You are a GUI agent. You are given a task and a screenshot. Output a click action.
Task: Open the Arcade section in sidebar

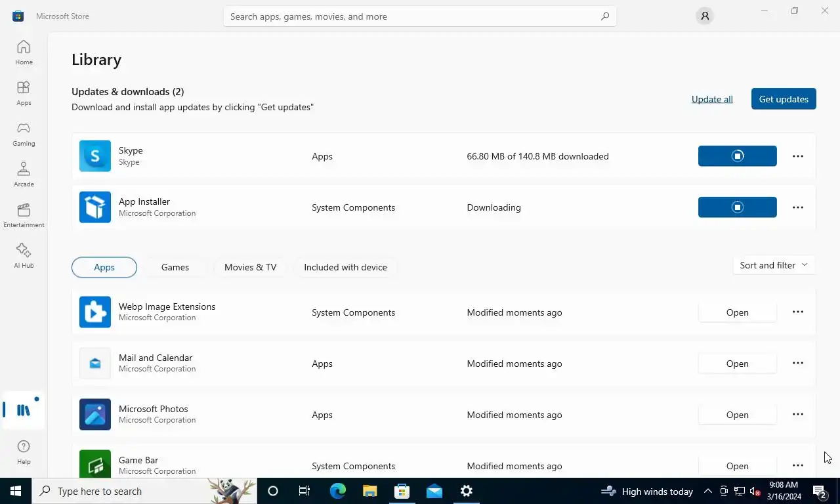[x=24, y=175]
